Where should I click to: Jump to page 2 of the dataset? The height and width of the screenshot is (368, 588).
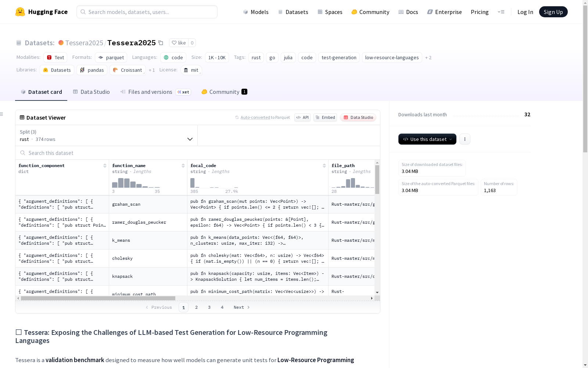click(x=197, y=307)
